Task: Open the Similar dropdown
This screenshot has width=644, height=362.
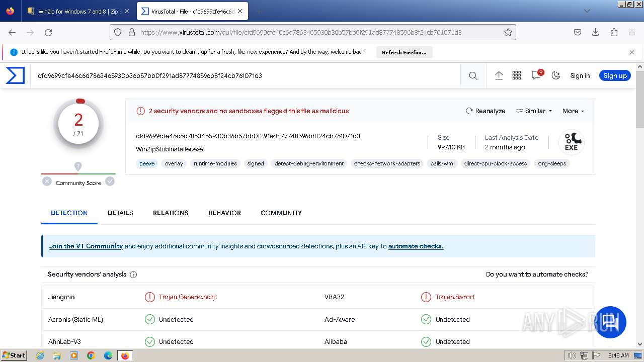Action: click(534, 111)
